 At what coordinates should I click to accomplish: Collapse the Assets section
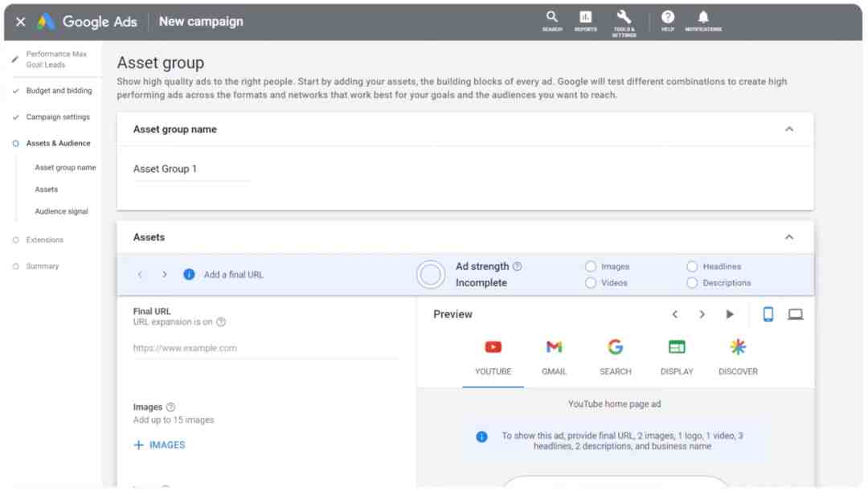click(x=789, y=237)
